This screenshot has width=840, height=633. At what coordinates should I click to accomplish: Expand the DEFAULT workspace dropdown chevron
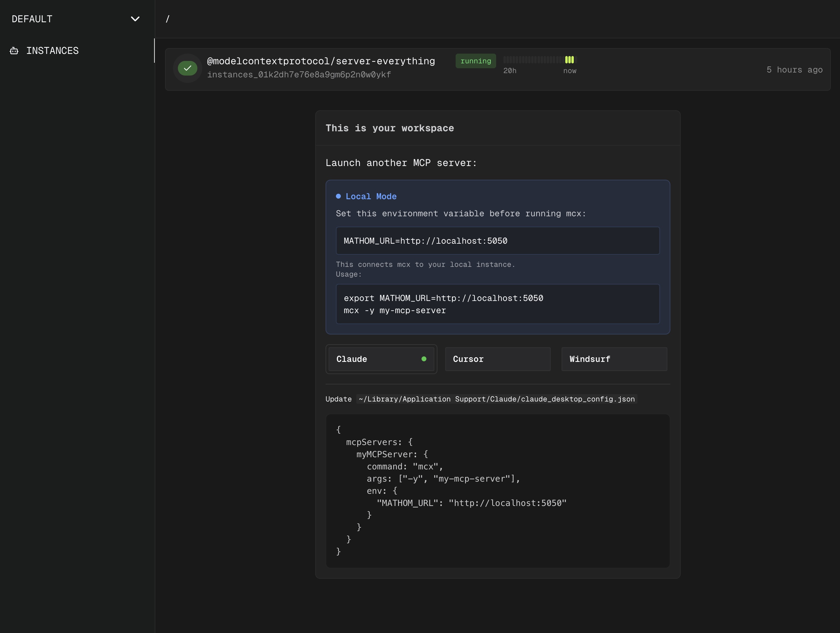135,19
